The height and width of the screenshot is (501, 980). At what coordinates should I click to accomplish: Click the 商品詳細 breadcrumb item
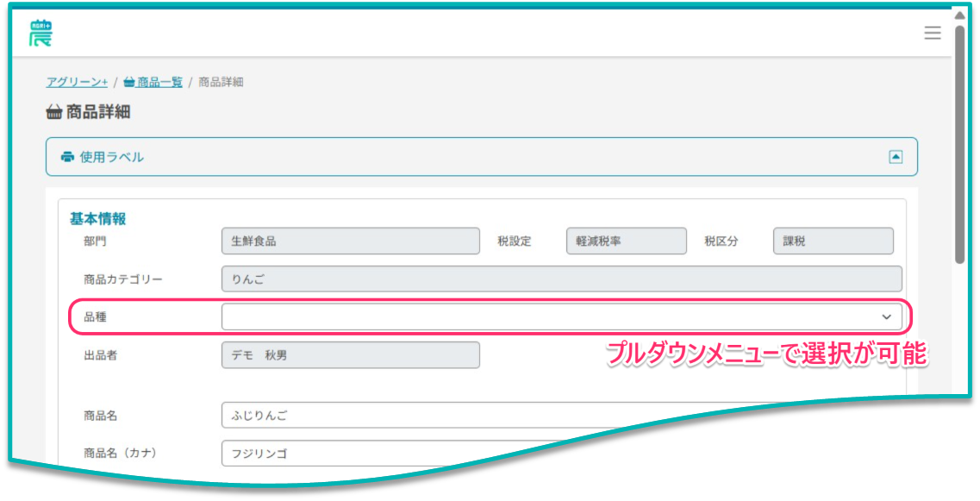pyautogui.click(x=221, y=82)
